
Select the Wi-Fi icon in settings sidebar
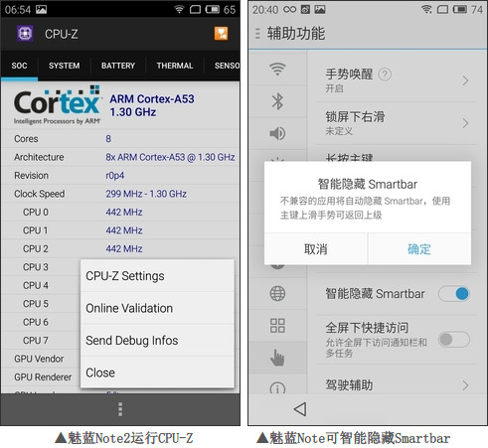click(x=277, y=69)
